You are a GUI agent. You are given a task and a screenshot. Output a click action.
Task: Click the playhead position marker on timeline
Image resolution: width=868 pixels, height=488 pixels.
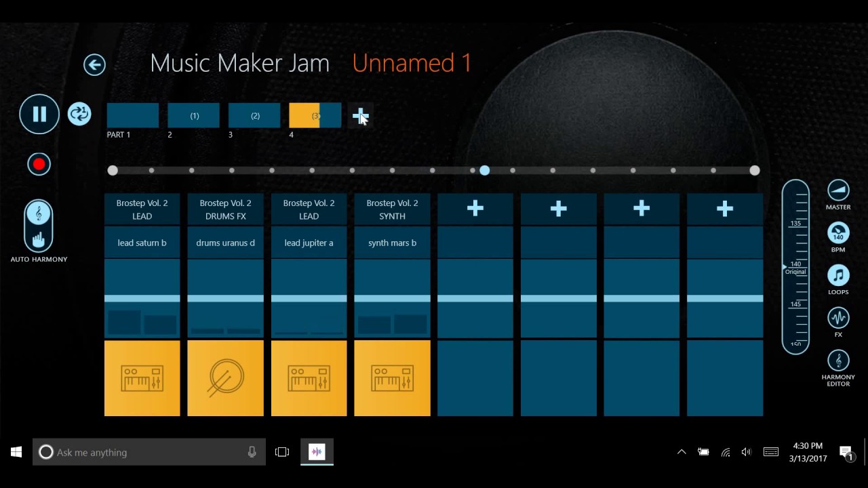(x=484, y=171)
